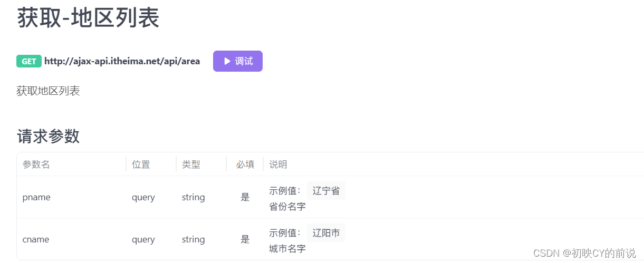Click the 省份名字 description text
The width and height of the screenshot is (644, 263).
(287, 207)
